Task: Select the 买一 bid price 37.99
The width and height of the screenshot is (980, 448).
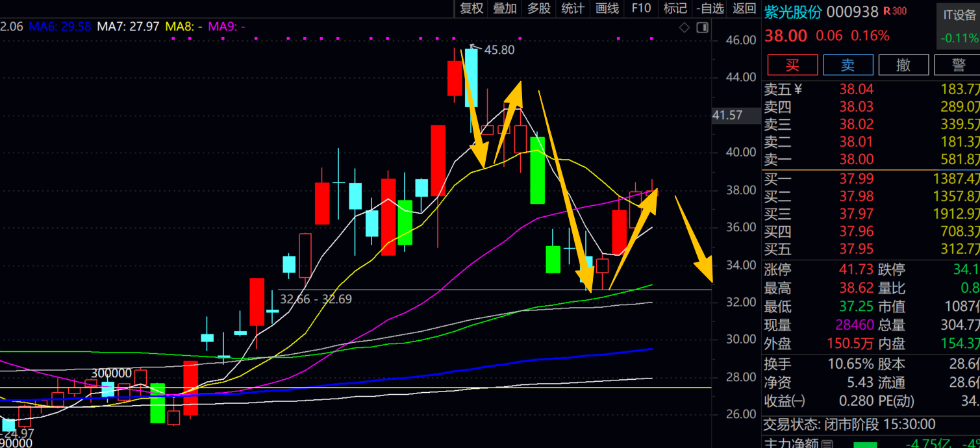Action: 857,179
